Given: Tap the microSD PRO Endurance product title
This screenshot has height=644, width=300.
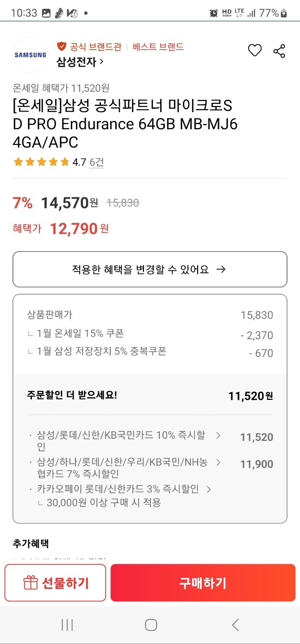Looking at the screenshot, I should click(x=139, y=123).
